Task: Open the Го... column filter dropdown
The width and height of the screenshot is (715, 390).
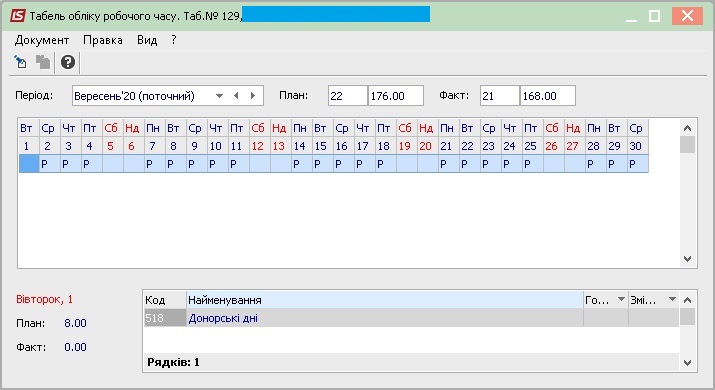Action: pyautogui.click(x=621, y=300)
